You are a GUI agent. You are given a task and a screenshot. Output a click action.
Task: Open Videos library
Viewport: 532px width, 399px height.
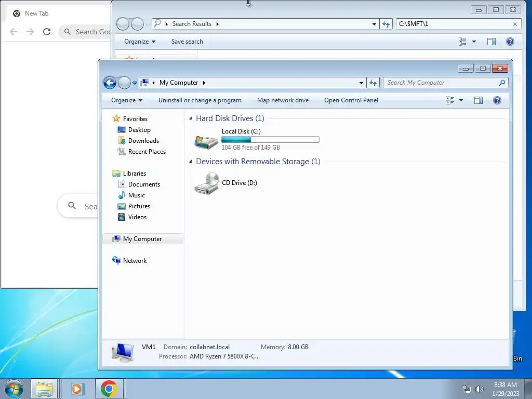click(x=137, y=217)
